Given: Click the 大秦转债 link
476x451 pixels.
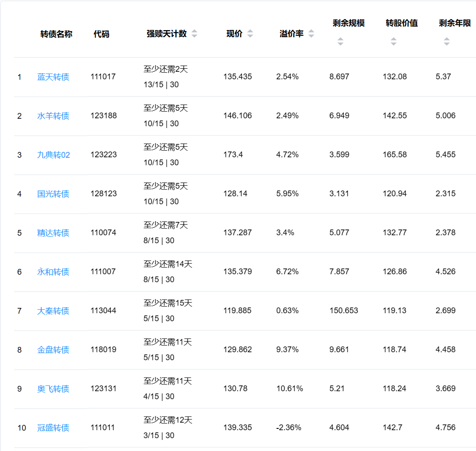Looking at the screenshot, I should click(53, 311).
